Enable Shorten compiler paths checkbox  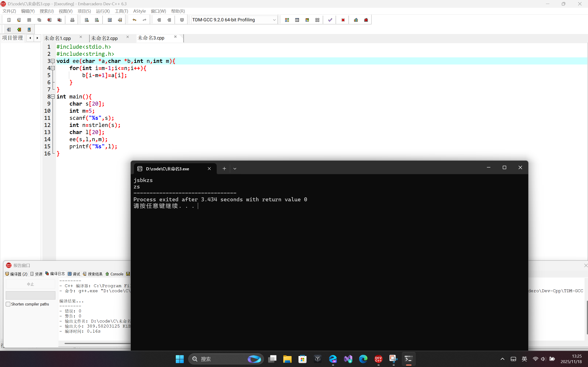[x=8, y=304]
